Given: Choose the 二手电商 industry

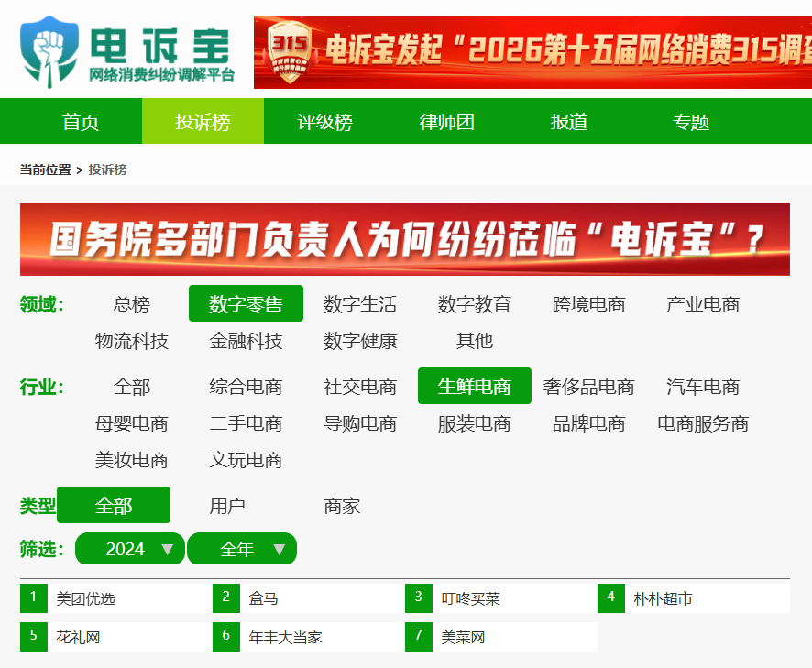Looking at the screenshot, I should (246, 423).
